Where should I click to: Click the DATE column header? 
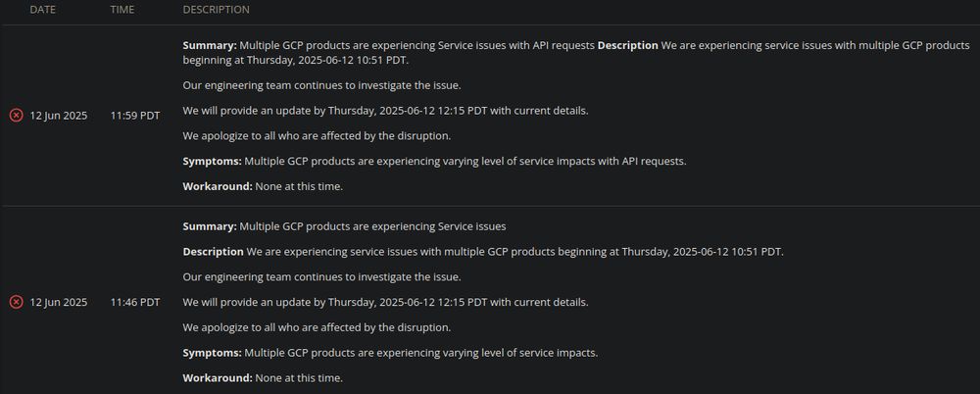(42, 10)
